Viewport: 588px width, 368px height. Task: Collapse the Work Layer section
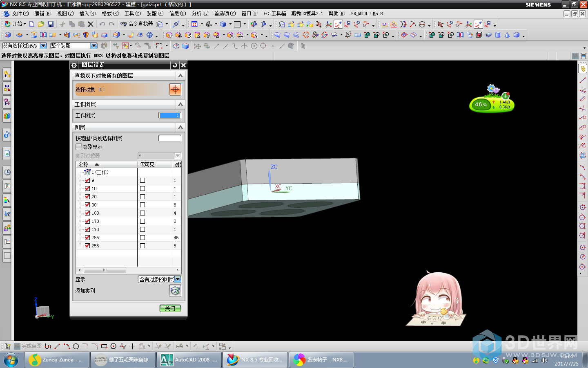pos(180,104)
